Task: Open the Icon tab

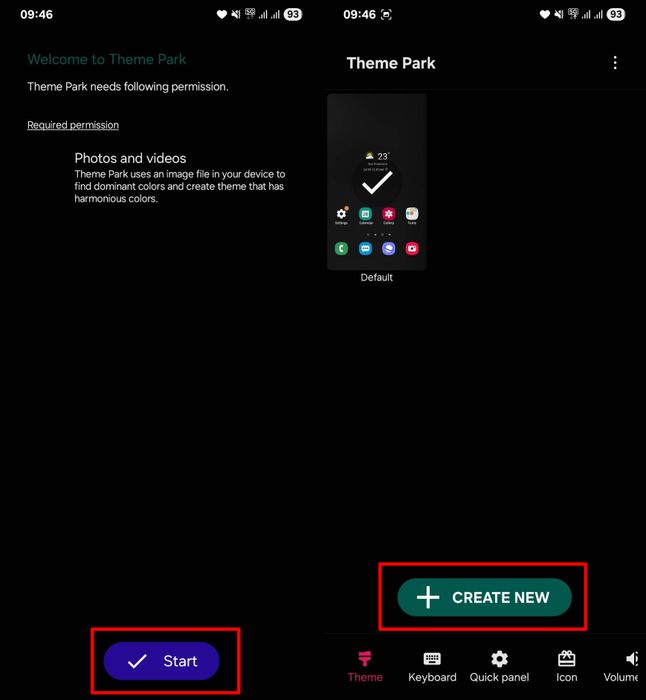Action: tap(566, 667)
